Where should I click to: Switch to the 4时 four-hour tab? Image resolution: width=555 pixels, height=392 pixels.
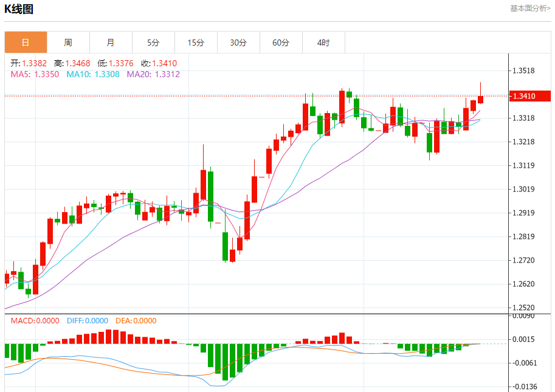click(x=323, y=43)
